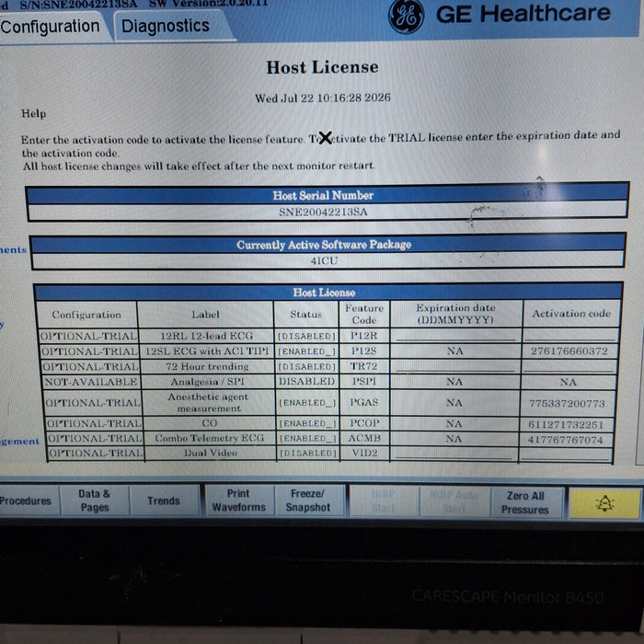Toggle [ENABLED_] status of Combo Telemetry ECG
This screenshot has height=644, width=644.
pos(308,439)
